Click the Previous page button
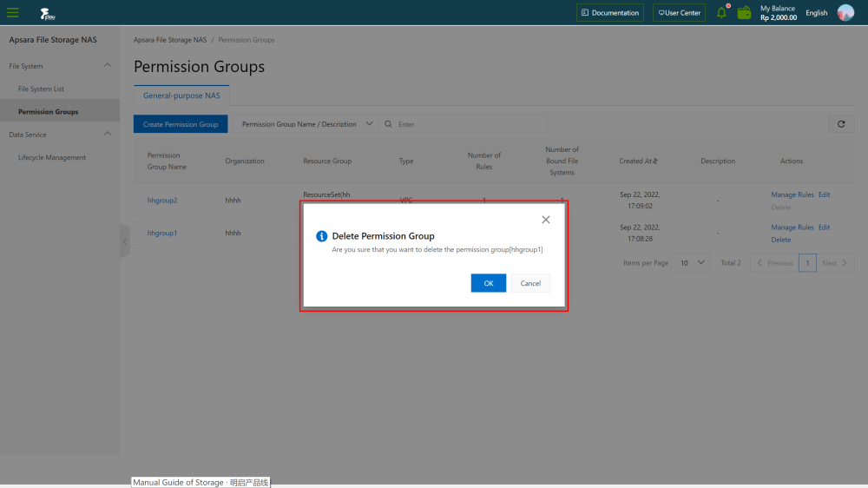The height and width of the screenshot is (488, 868). pos(774,262)
